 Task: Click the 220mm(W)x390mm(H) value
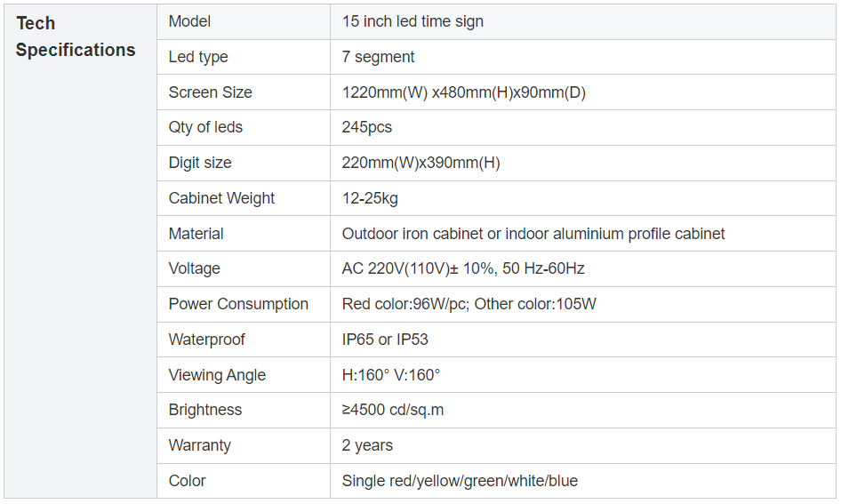pos(420,163)
